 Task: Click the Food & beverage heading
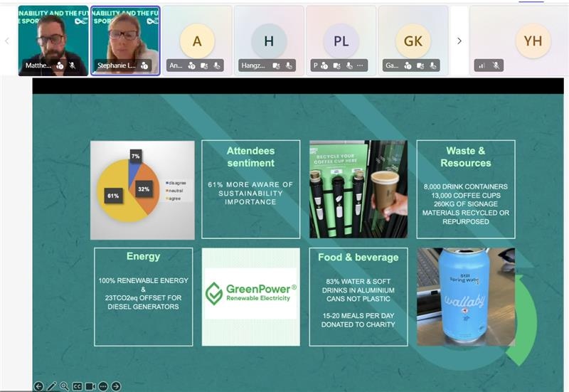tap(358, 258)
